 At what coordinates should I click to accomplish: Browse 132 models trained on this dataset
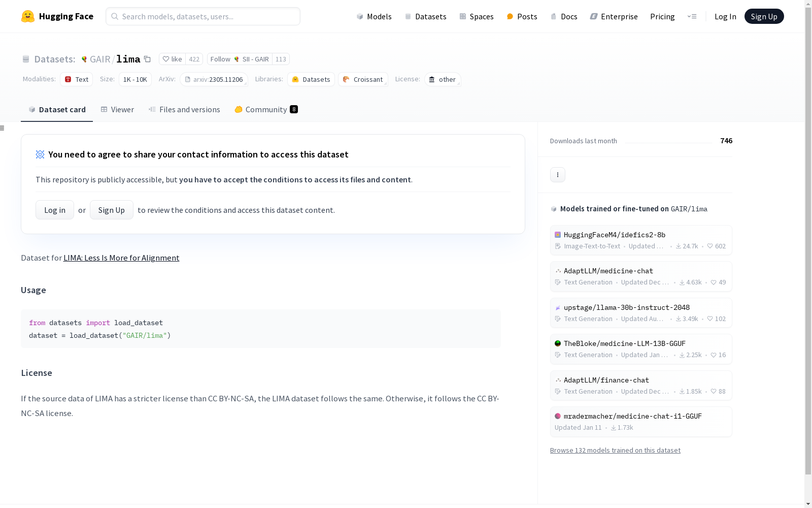tap(615, 450)
